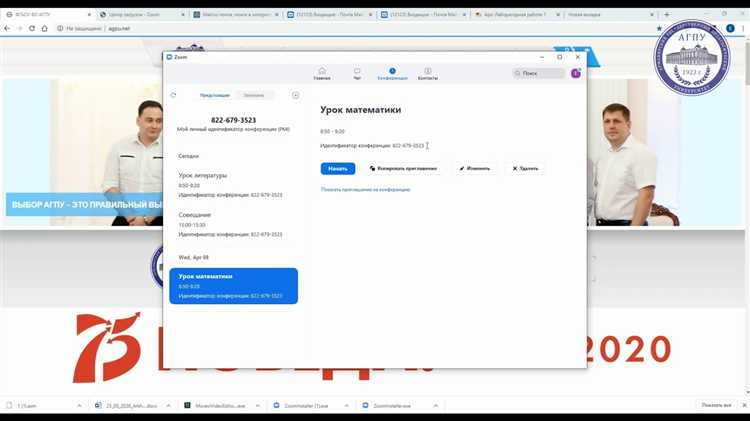Image resolution: width=750 pixels, height=421 pixels.
Task: Add a new meeting with the plus icon
Action: coord(296,95)
